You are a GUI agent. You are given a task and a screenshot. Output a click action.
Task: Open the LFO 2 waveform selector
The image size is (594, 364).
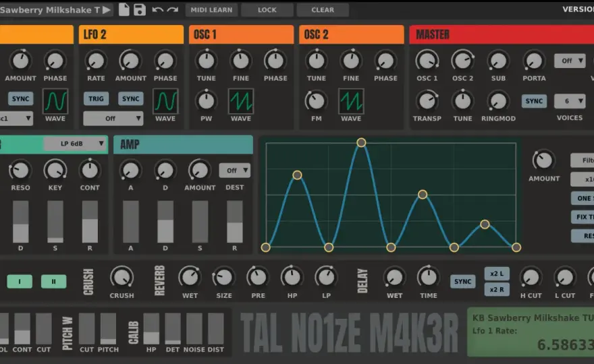point(165,101)
